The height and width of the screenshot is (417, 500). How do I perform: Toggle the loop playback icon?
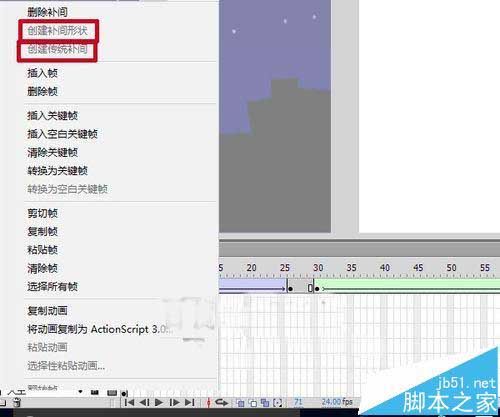pyautogui.click(x=221, y=403)
